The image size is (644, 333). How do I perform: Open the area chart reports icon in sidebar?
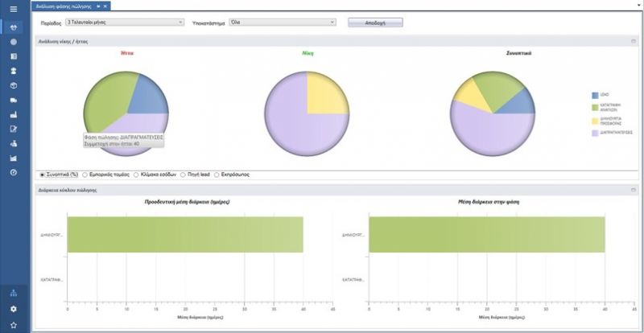[x=14, y=158]
